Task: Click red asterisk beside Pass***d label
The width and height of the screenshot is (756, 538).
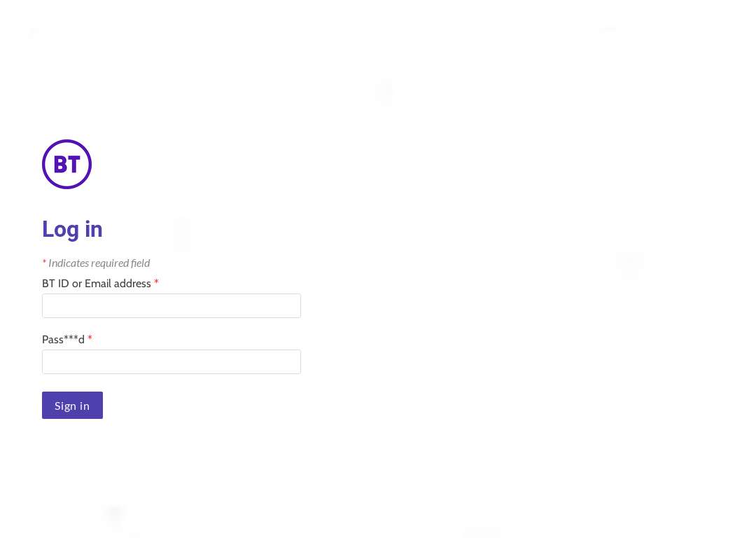Action: (x=90, y=338)
